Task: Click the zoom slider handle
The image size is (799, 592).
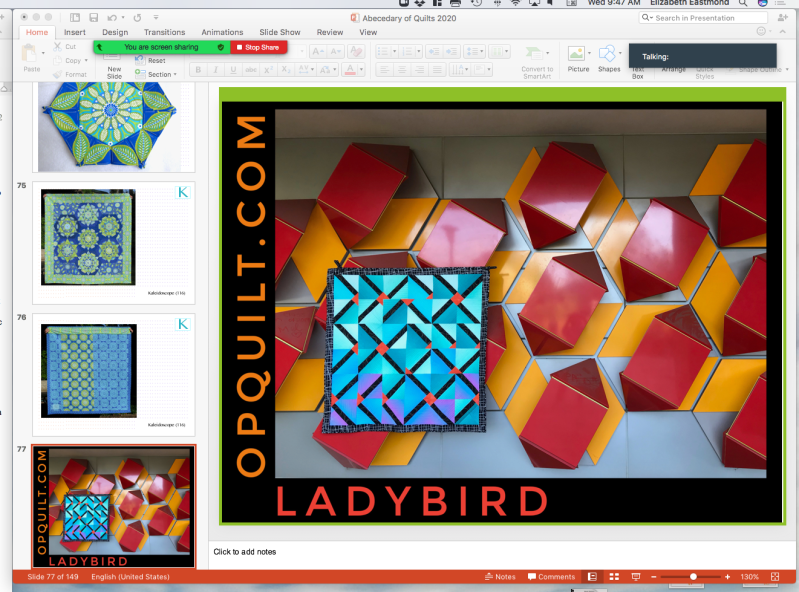Action: [693, 577]
